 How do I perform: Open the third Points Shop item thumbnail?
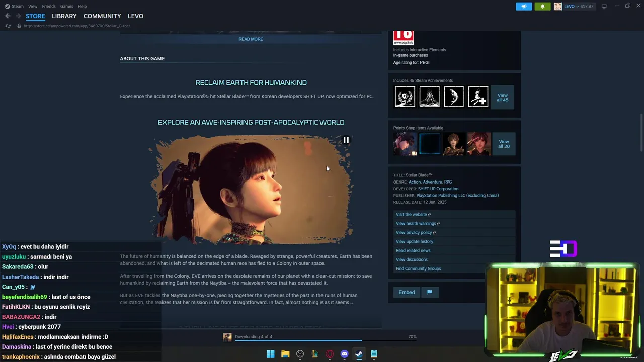pos(454,144)
